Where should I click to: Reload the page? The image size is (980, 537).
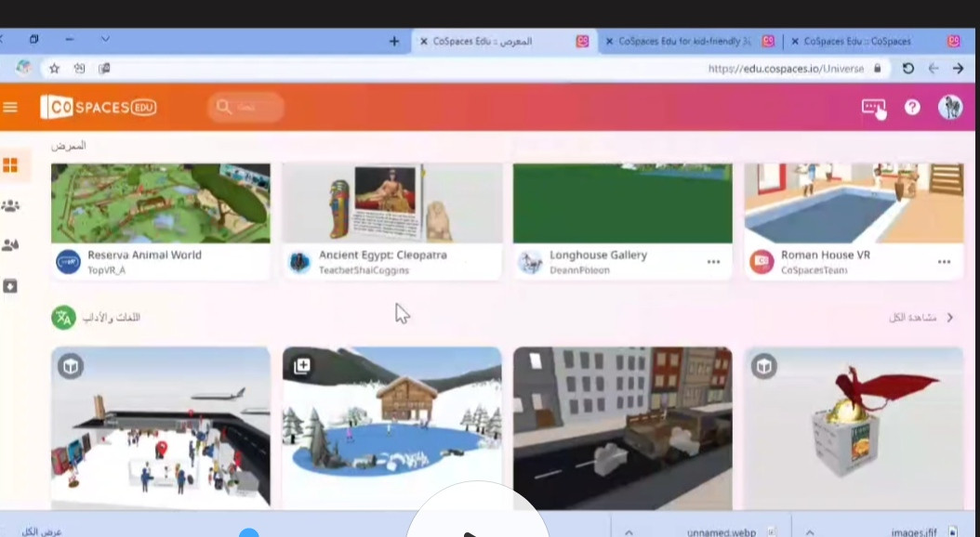[908, 69]
